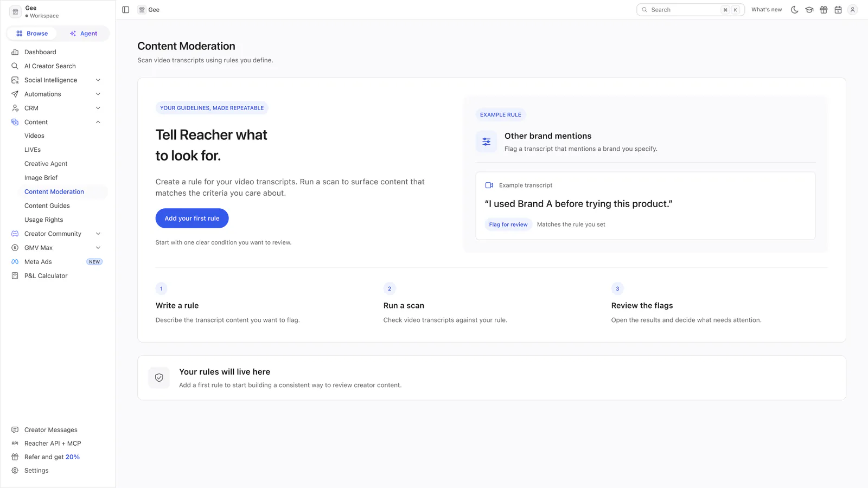
Task: Open the Usage Rights page
Action: (x=44, y=220)
